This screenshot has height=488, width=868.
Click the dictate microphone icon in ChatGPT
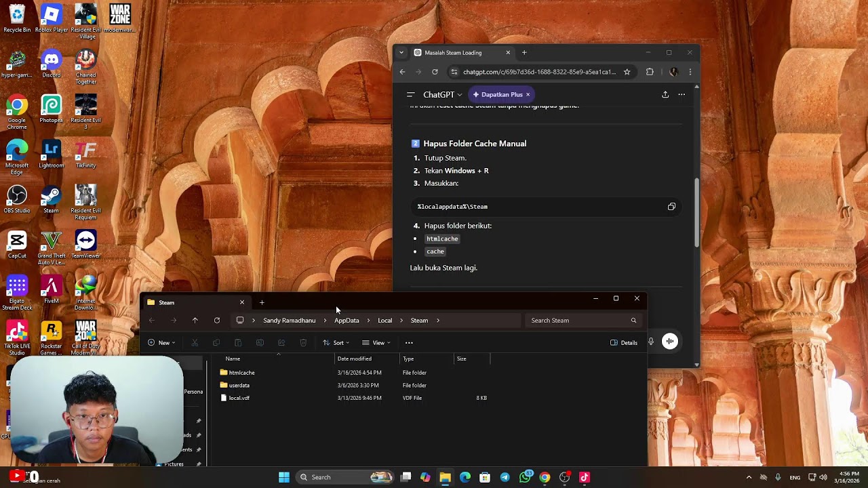point(651,342)
